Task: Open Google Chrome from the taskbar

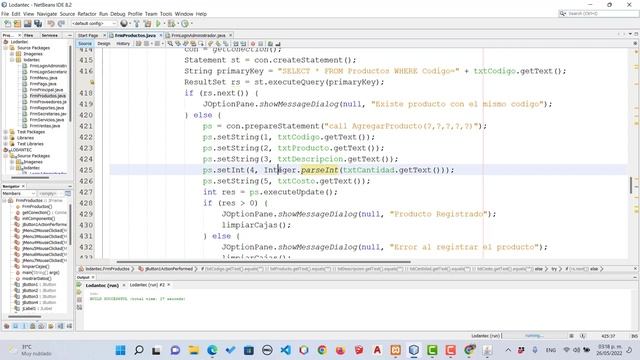Action: point(322,350)
